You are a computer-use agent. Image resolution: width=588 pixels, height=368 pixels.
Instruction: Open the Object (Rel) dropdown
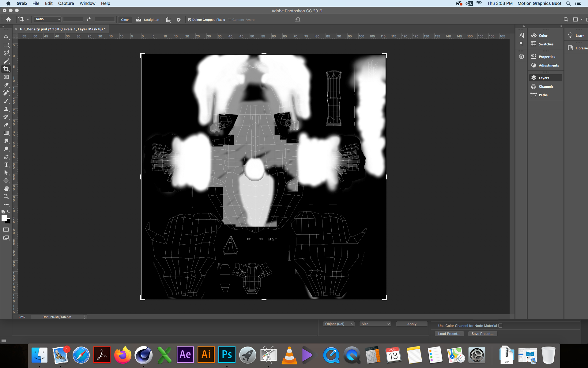click(339, 324)
